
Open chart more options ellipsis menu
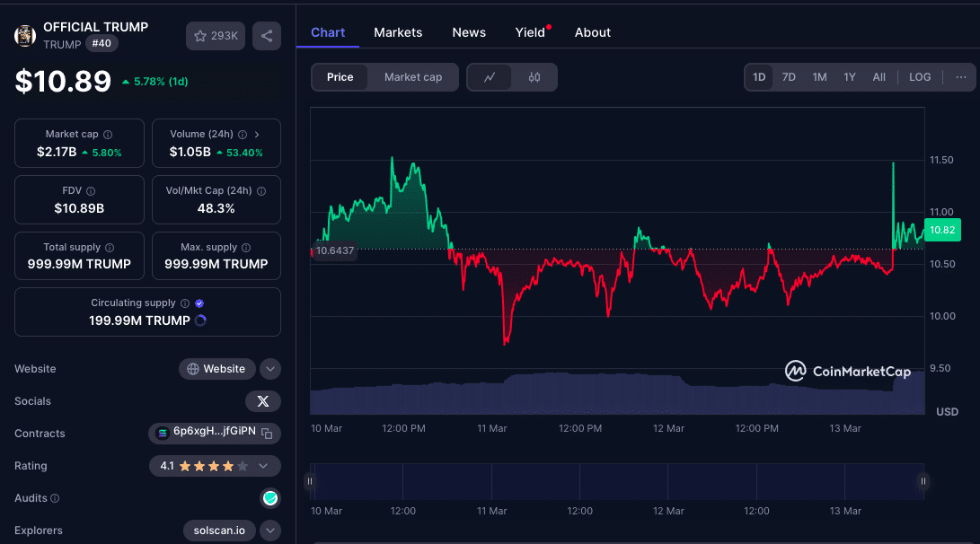point(960,77)
